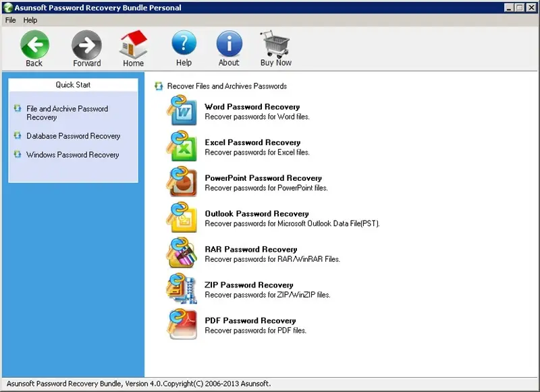This screenshot has height=392, width=540.
Task: Select File and Archive Password Recovery link
Action: click(x=67, y=113)
